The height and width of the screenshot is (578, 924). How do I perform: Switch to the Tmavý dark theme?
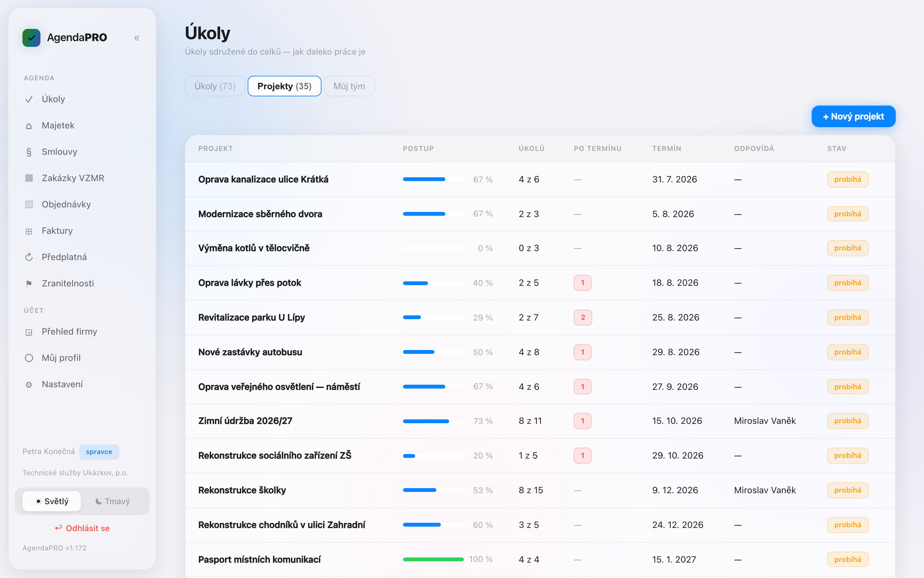pyautogui.click(x=113, y=501)
